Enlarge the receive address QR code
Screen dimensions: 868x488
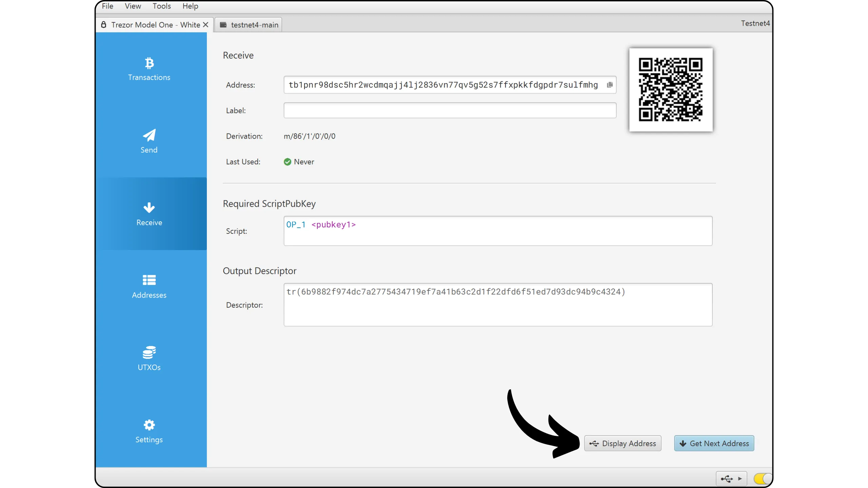(671, 89)
